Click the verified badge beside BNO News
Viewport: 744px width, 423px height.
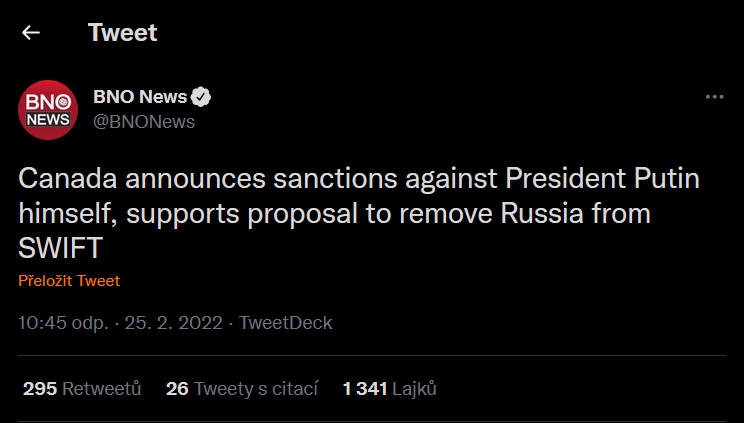click(201, 97)
